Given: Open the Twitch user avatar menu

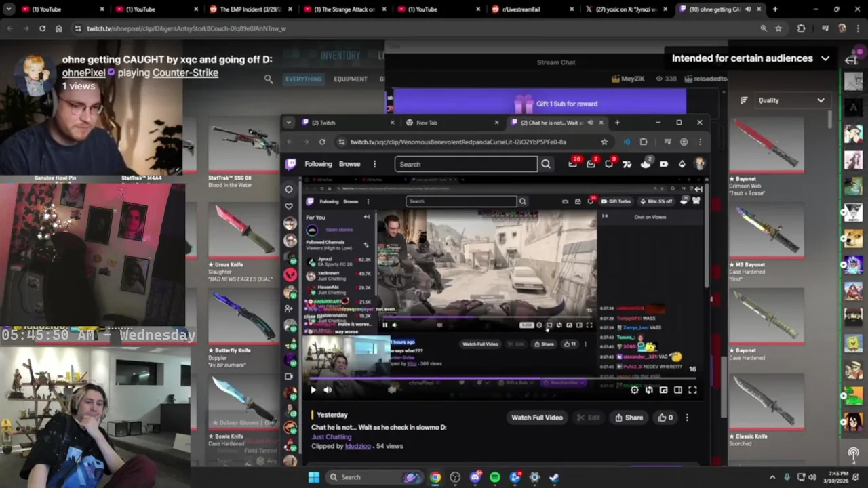Looking at the screenshot, I should point(699,164).
